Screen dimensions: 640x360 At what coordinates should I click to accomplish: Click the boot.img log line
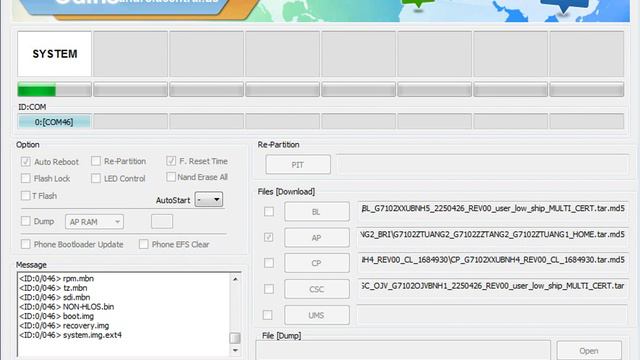tap(56, 316)
